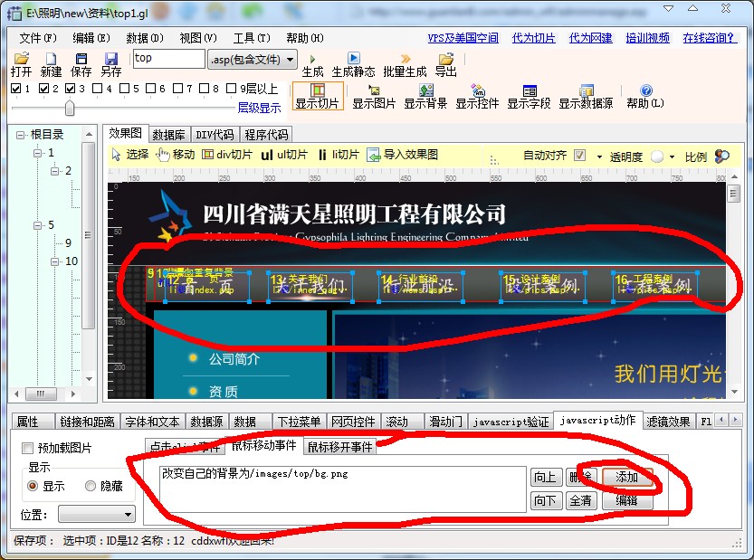The height and width of the screenshot is (560, 754).
Task: Toggle the 显示数据源 tool
Action: coord(586,96)
